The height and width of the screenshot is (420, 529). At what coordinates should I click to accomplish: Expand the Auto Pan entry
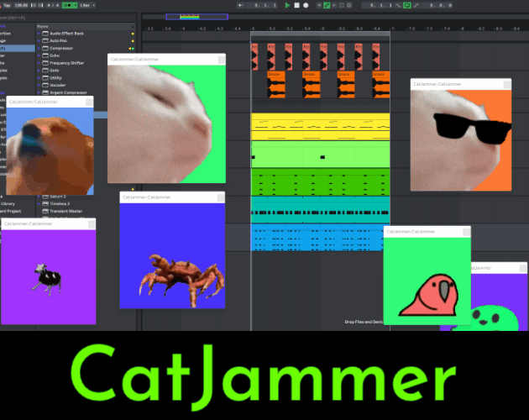(39, 41)
